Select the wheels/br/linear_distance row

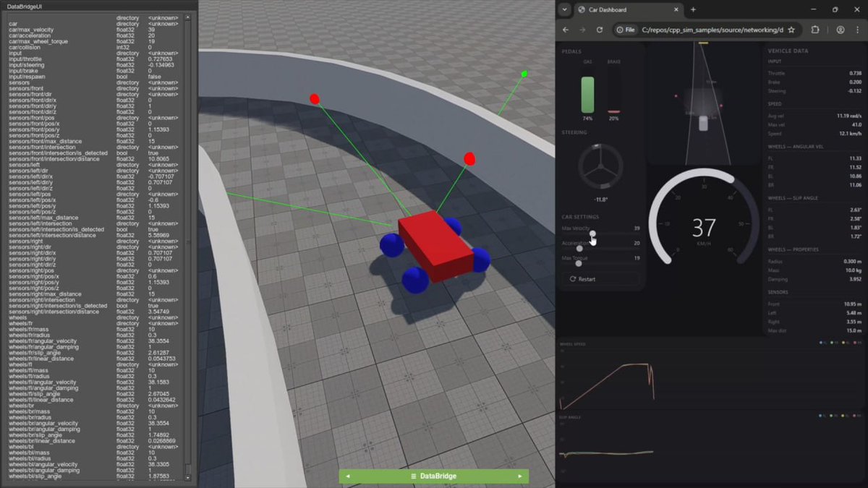96,441
